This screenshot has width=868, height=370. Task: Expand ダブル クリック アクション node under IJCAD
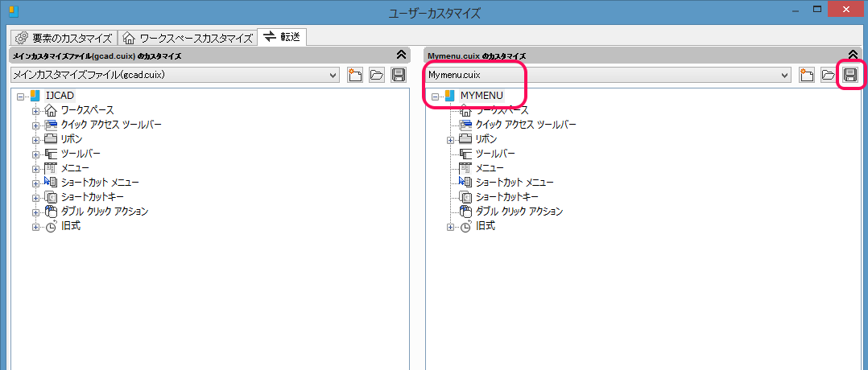tap(36, 212)
